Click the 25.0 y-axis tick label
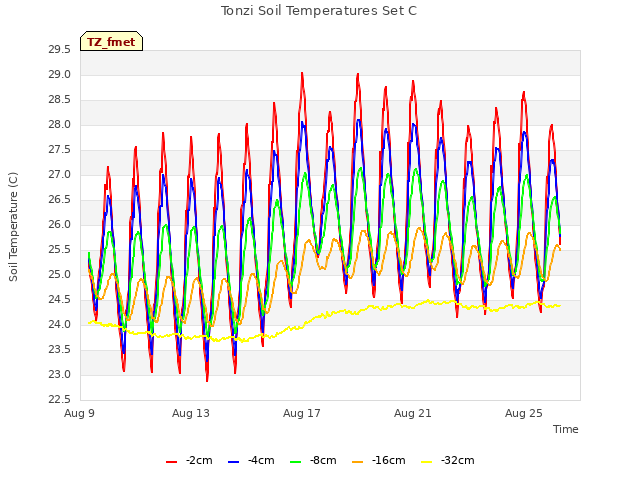 point(59,275)
